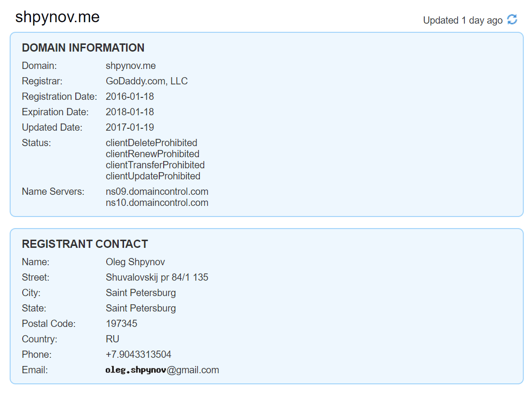Click the REGISTRANT CONTACT heading
This screenshot has height=393, width=532.
tap(85, 244)
